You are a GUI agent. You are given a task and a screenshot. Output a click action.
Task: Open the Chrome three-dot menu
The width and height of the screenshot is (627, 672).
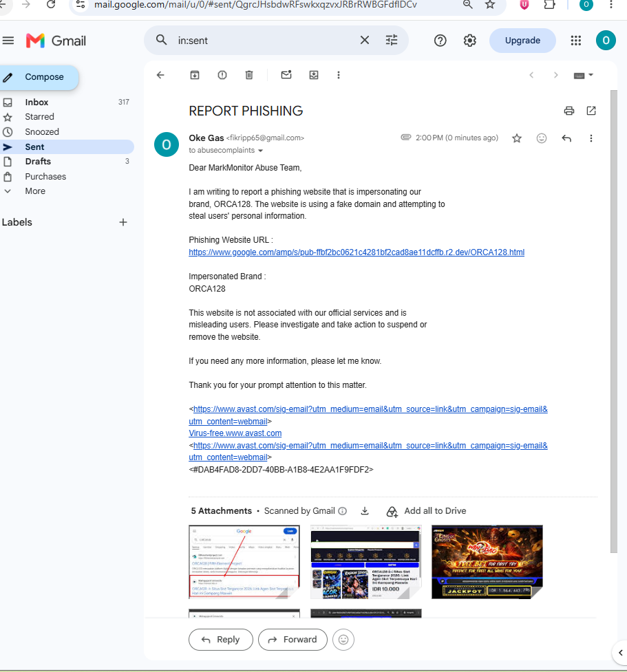(x=610, y=4)
